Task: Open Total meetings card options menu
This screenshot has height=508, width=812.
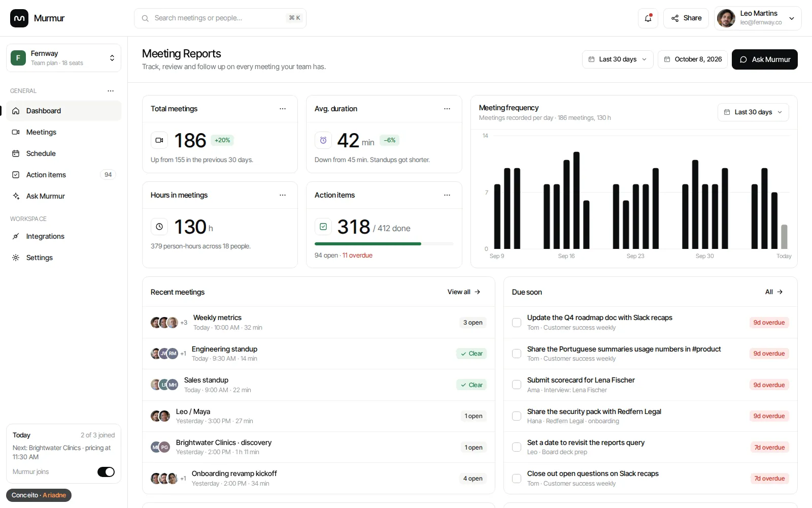Action: click(x=283, y=109)
